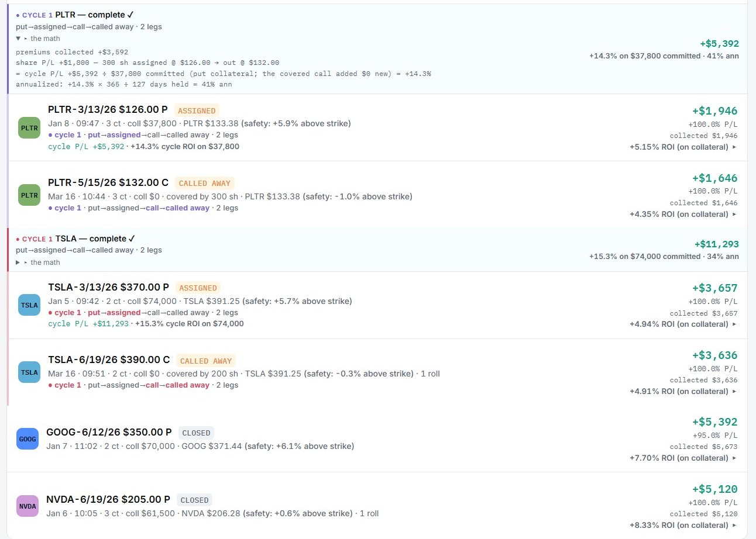Click the 'annualized: +14.3% × 365' line
Viewport: 756px width, 539px height.
click(124, 85)
